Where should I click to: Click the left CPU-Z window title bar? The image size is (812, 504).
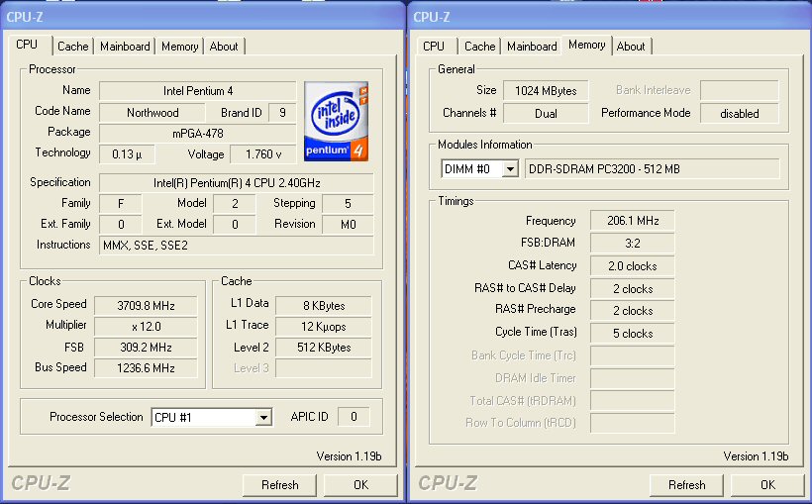pyautogui.click(x=203, y=17)
